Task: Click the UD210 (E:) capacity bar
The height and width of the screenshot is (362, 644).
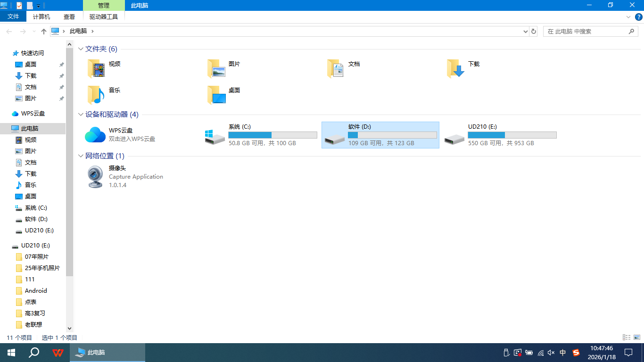Action: pyautogui.click(x=512, y=135)
